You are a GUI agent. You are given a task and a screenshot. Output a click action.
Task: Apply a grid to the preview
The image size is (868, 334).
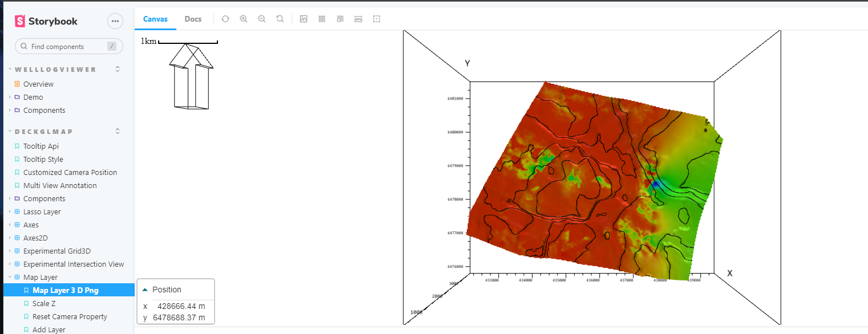tap(322, 18)
